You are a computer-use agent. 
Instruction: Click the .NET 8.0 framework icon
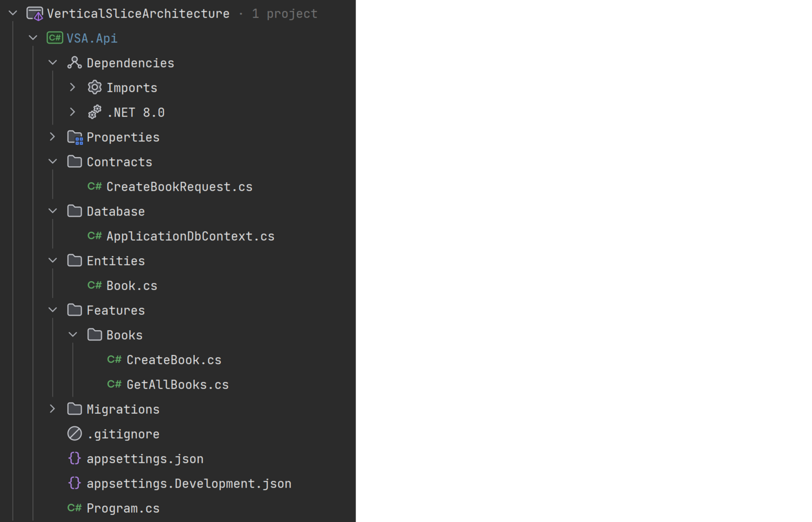point(95,112)
